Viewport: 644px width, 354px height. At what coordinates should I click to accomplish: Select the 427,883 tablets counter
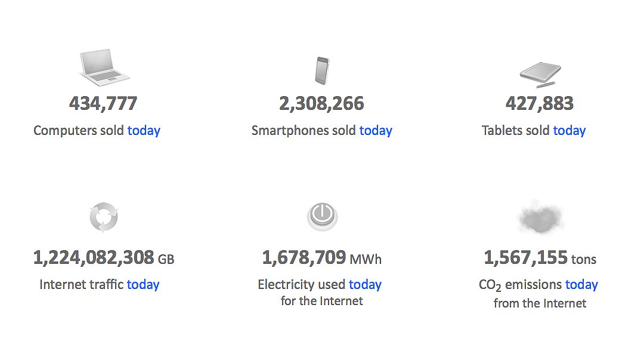(x=540, y=104)
